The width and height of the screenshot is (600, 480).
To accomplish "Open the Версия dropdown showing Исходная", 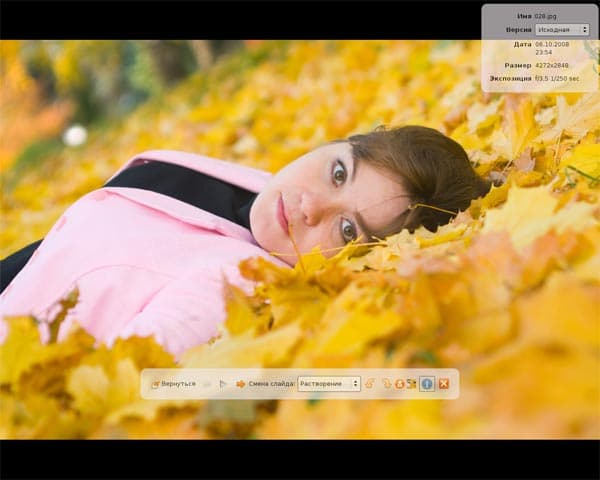I will [x=562, y=29].
